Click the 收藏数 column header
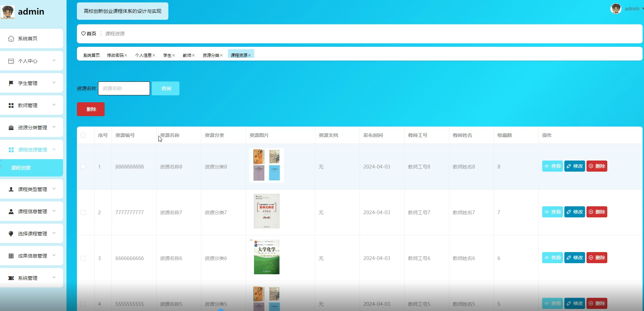 coord(505,135)
